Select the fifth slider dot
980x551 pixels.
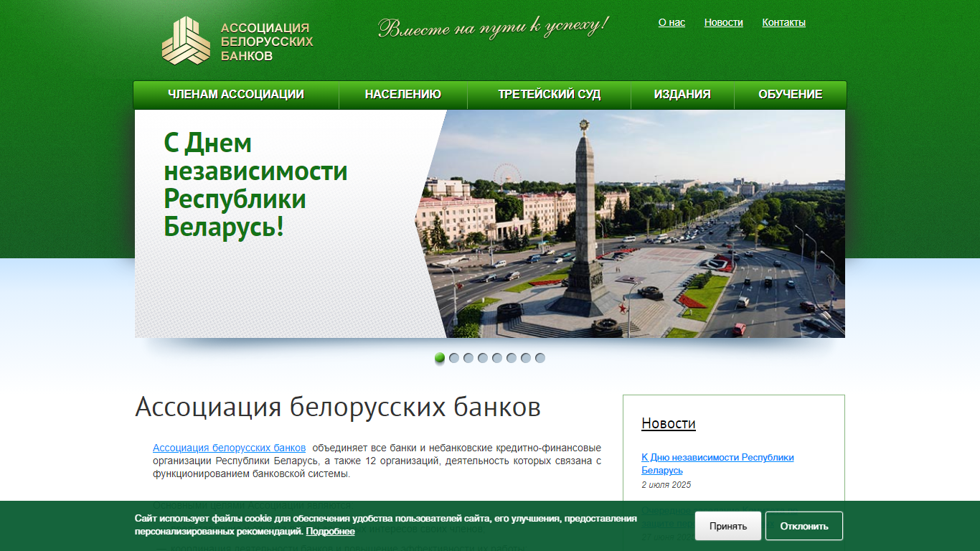click(497, 358)
